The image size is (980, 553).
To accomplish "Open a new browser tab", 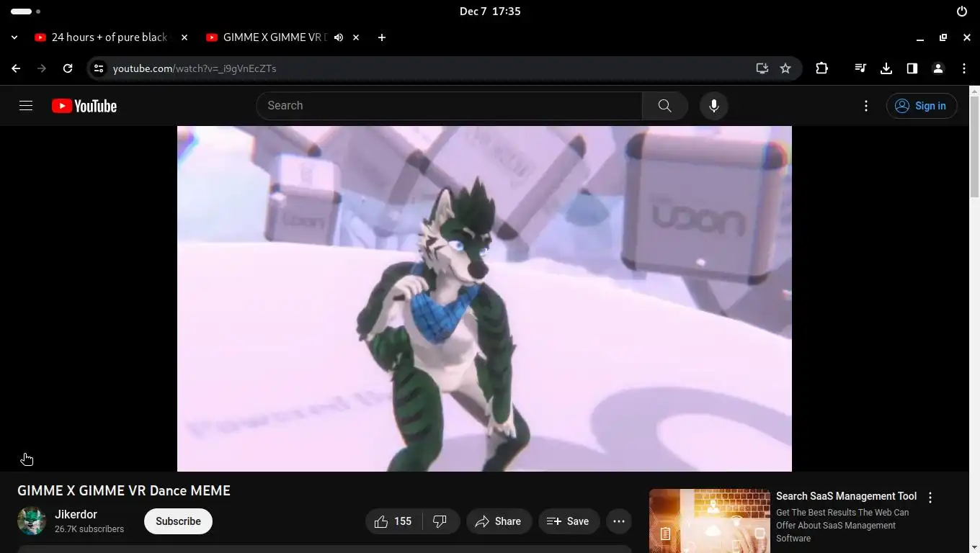I will pos(382,37).
